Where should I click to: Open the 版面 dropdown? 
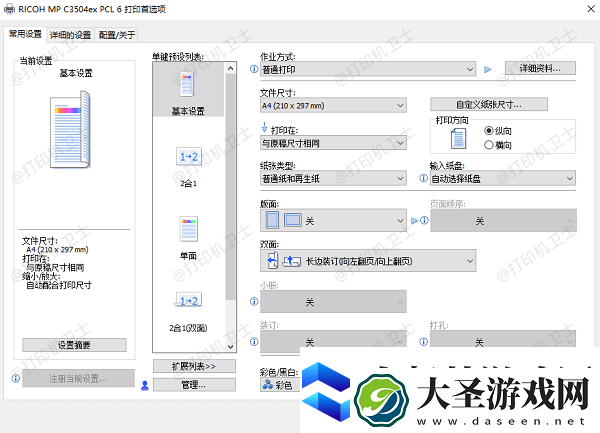click(333, 220)
